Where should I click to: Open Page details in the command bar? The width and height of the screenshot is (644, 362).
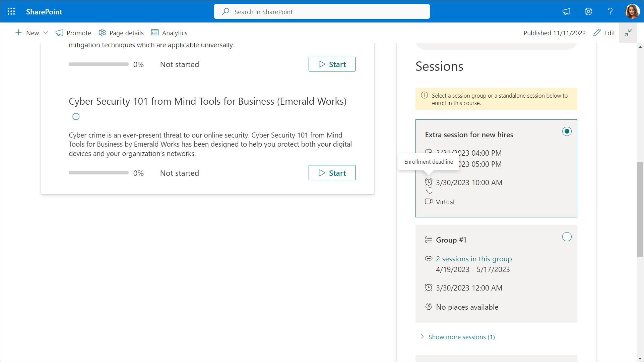click(x=121, y=33)
